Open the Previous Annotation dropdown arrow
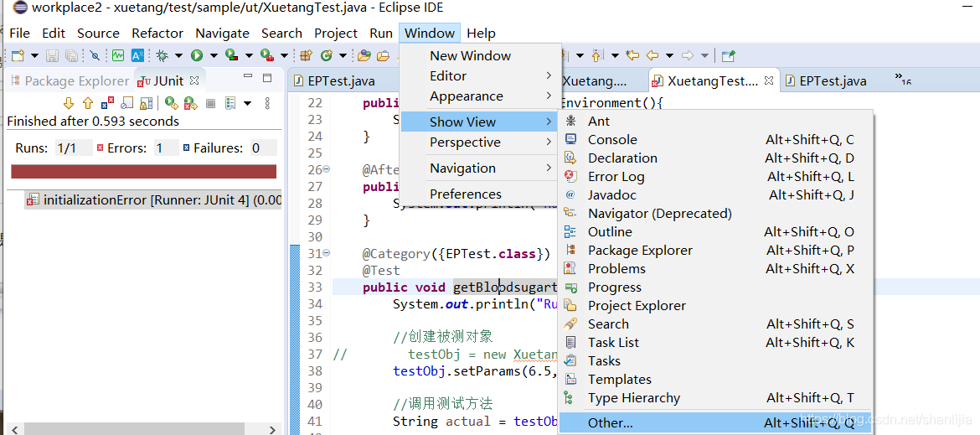 pyautogui.click(x=615, y=55)
